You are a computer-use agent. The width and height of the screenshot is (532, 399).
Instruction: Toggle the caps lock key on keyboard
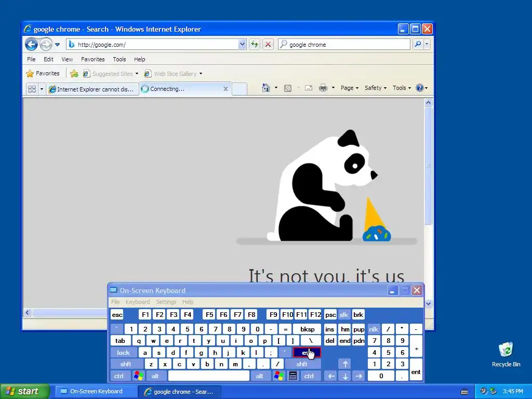123,353
